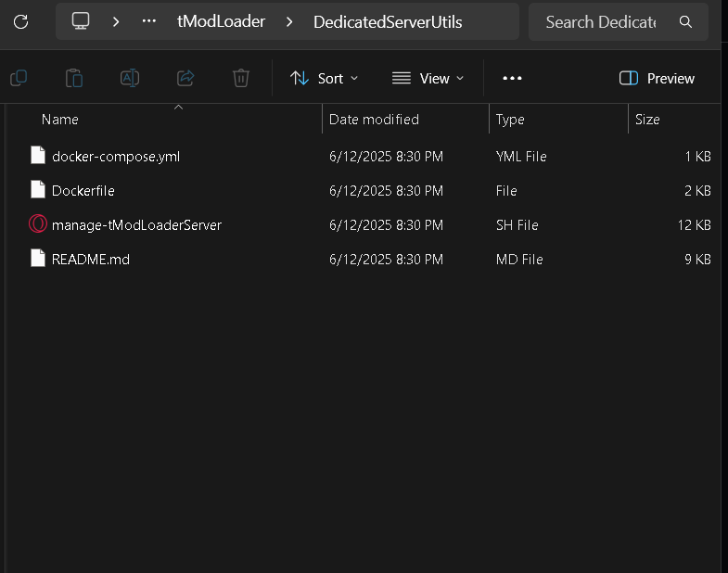Expand the hidden breadcrumb path ellipsis
This screenshot has width=728, height=573.
pos(148,20)
